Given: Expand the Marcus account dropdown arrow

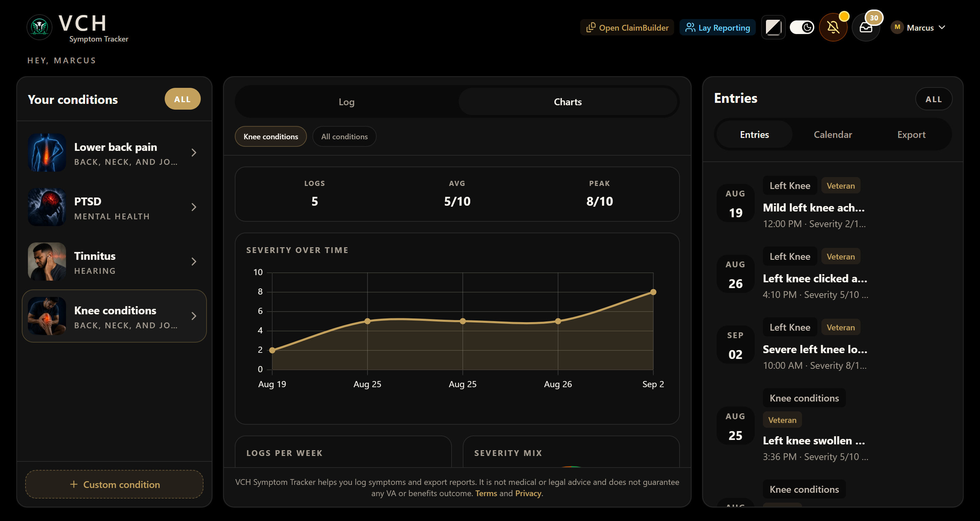Looking at the screenshot, I should pyautogui.click(x=942, y=28).
